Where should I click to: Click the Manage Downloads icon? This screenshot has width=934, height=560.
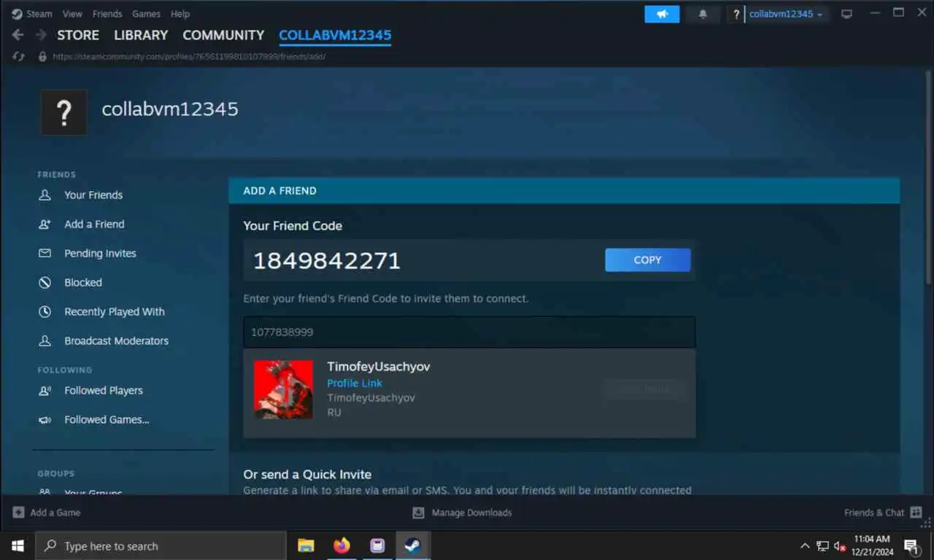pos(418,513)
